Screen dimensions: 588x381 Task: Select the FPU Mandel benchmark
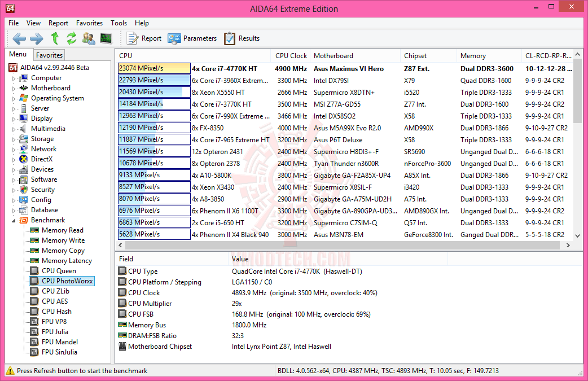(x=60, y=341)
